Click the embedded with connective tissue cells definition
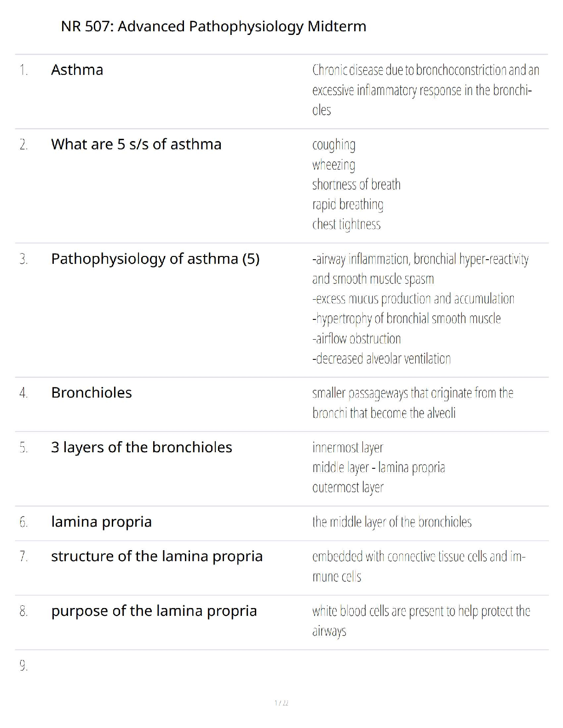This screenshot has width=563, height=728. [x=418, y=566]
